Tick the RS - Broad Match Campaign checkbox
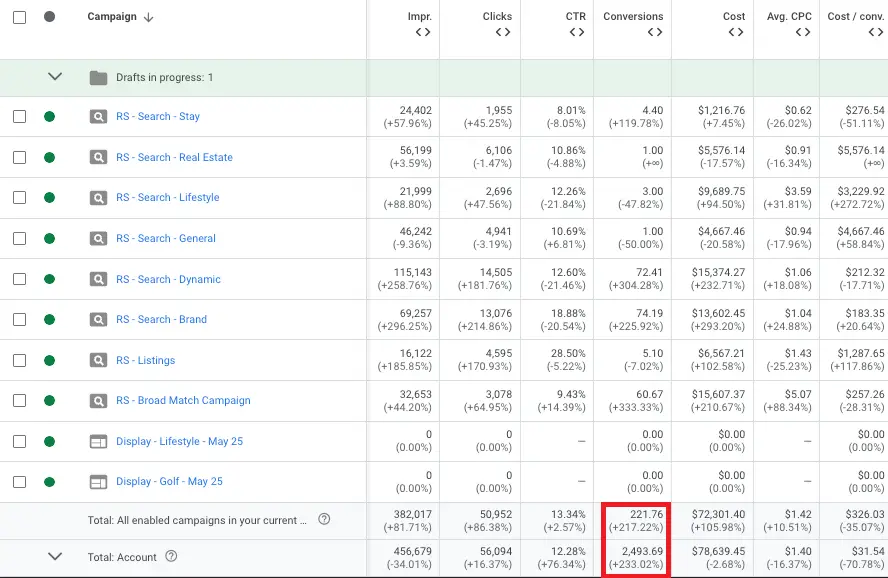 point(19,400)
